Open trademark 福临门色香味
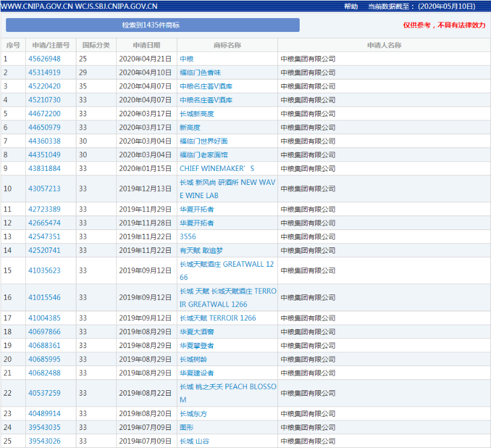 pyautogui.click(x=200, y=73)
